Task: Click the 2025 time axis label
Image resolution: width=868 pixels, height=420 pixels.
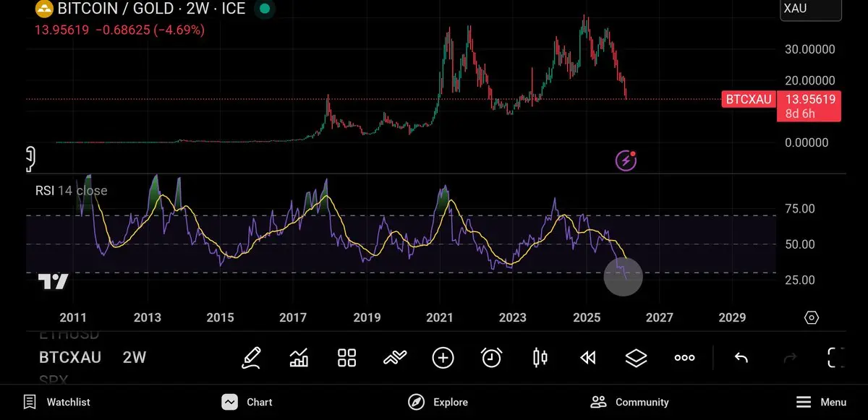Action: click(587, 317)
